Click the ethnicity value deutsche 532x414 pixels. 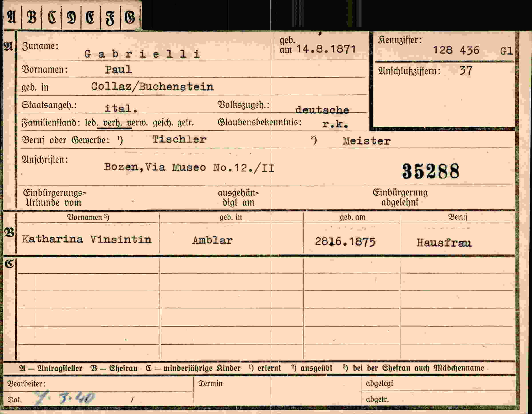coord(322,110)
